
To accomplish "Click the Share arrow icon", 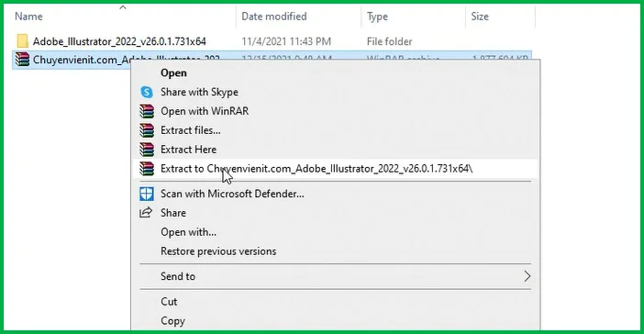I will pyautogui.click(x=146, y=213).
